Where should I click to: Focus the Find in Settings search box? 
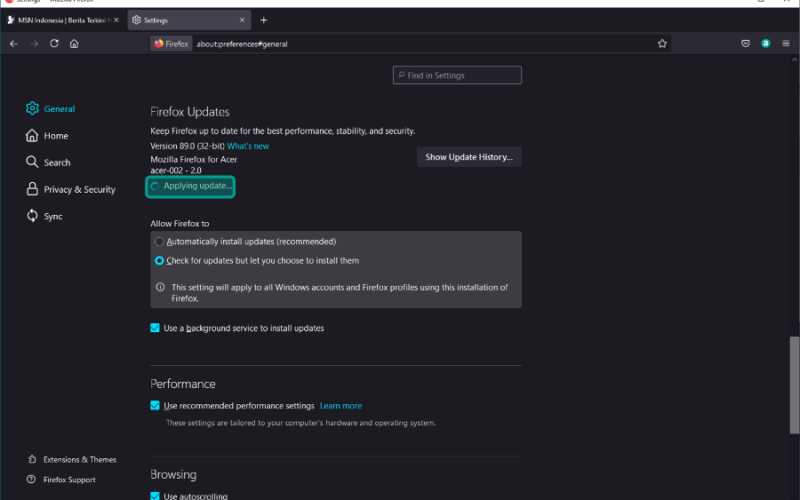457,76
